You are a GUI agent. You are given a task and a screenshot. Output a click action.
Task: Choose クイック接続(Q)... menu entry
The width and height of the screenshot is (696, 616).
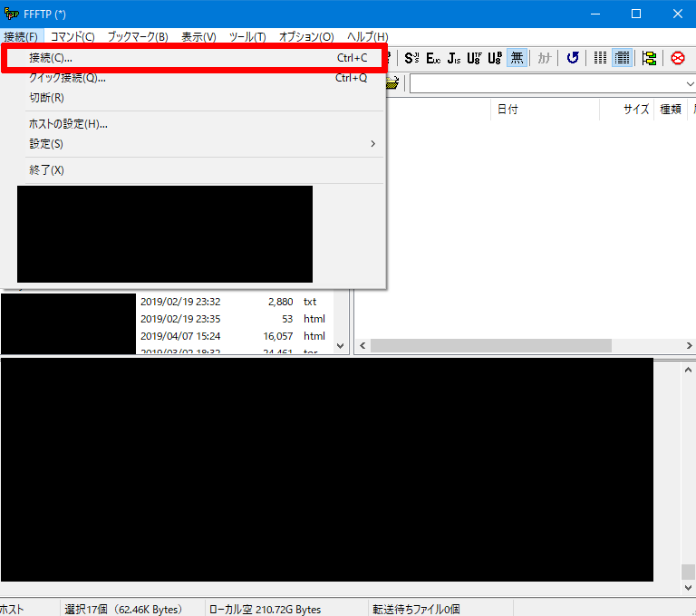[x=194, y=78]
